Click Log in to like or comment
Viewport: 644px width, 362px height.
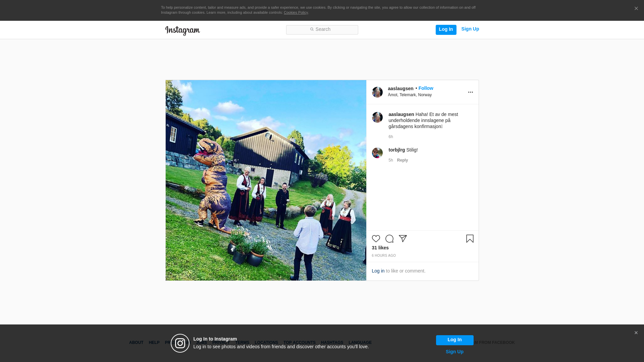tap(378, 271)
